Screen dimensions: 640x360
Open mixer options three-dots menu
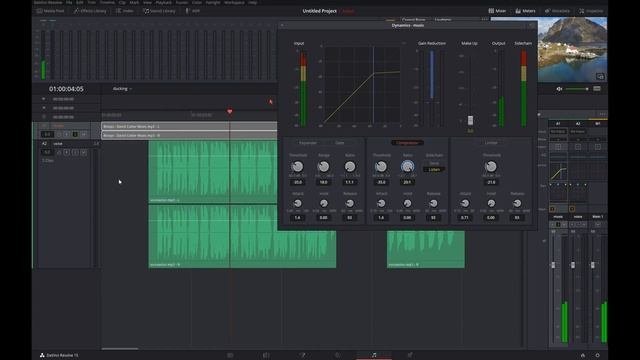click(x=602, y=114)
